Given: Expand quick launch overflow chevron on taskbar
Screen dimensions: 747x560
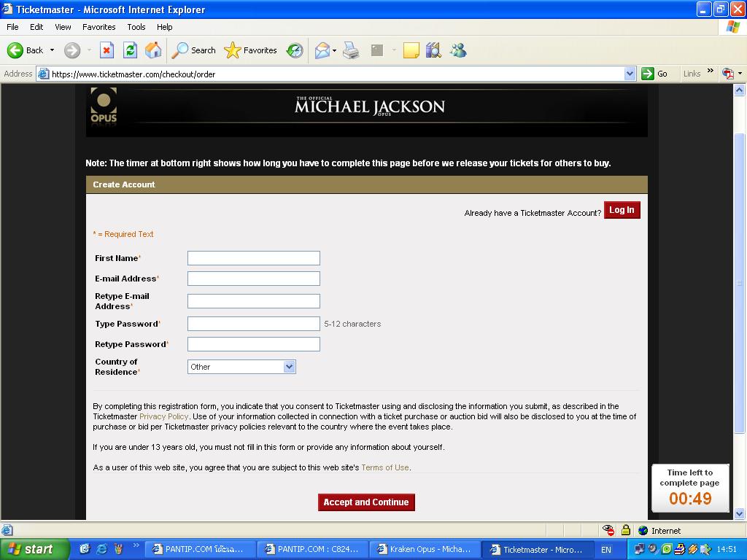Looking at the screenshot, I should 136,545.
